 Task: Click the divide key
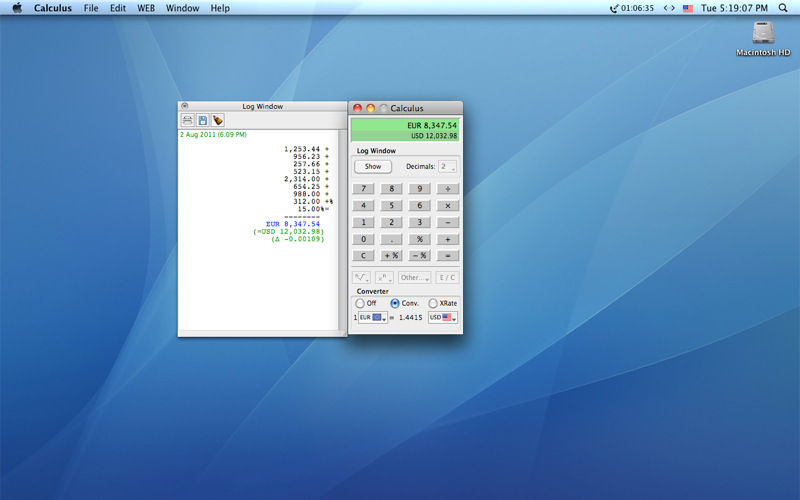447,189
